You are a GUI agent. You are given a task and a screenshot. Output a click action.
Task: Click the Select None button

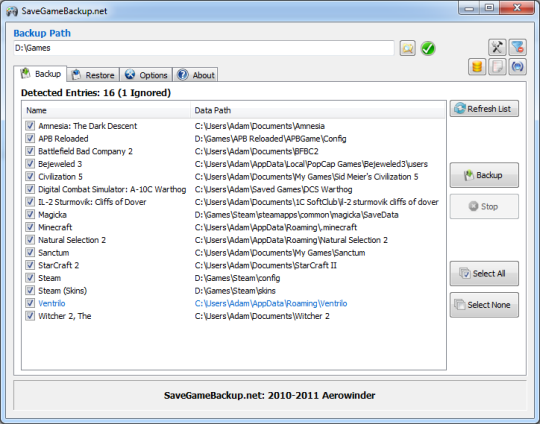[484, 305]
